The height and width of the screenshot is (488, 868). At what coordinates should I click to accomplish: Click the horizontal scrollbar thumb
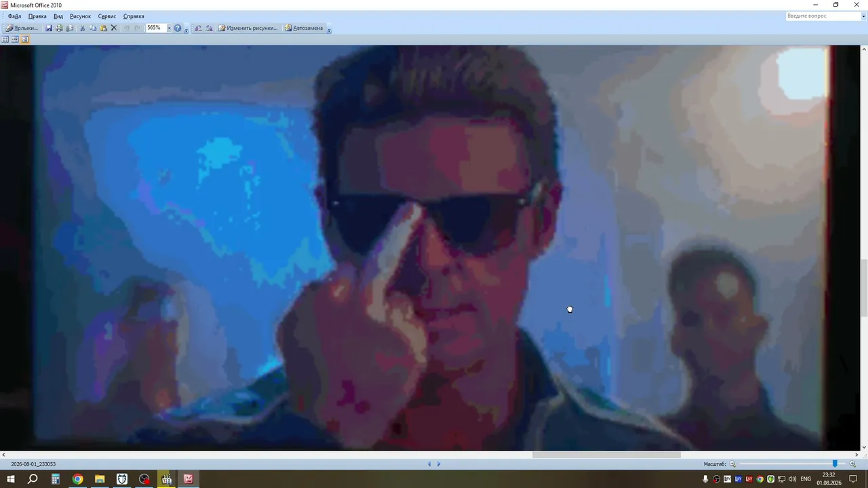(606, 455)
